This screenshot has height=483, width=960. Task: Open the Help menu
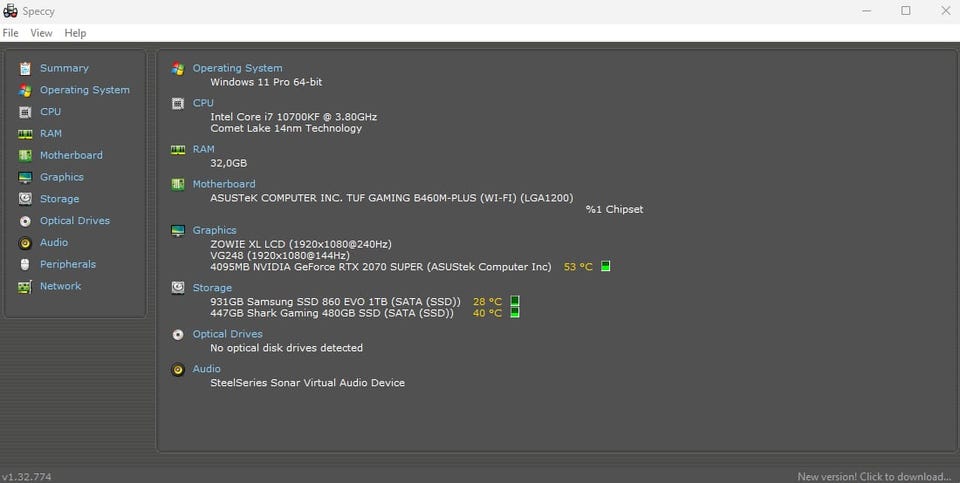pos(75,33)
